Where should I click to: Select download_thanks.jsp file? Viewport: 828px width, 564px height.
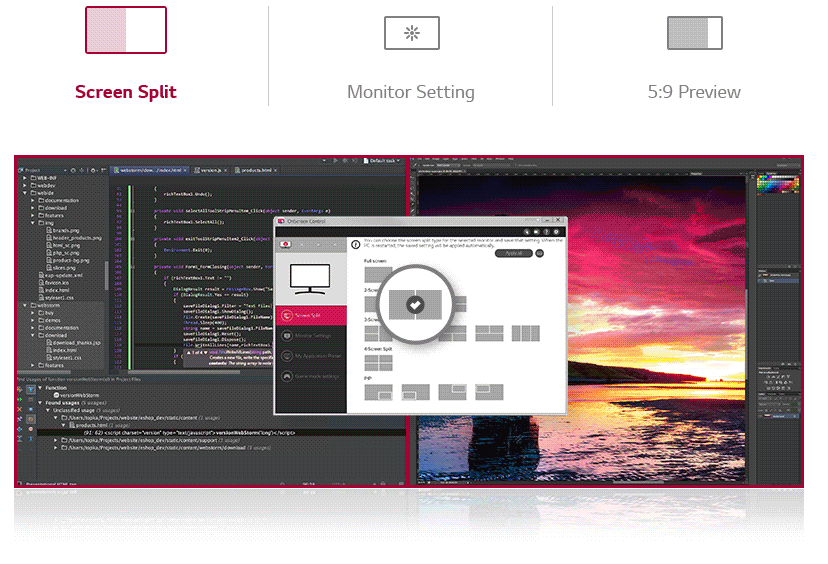(73, 343)
